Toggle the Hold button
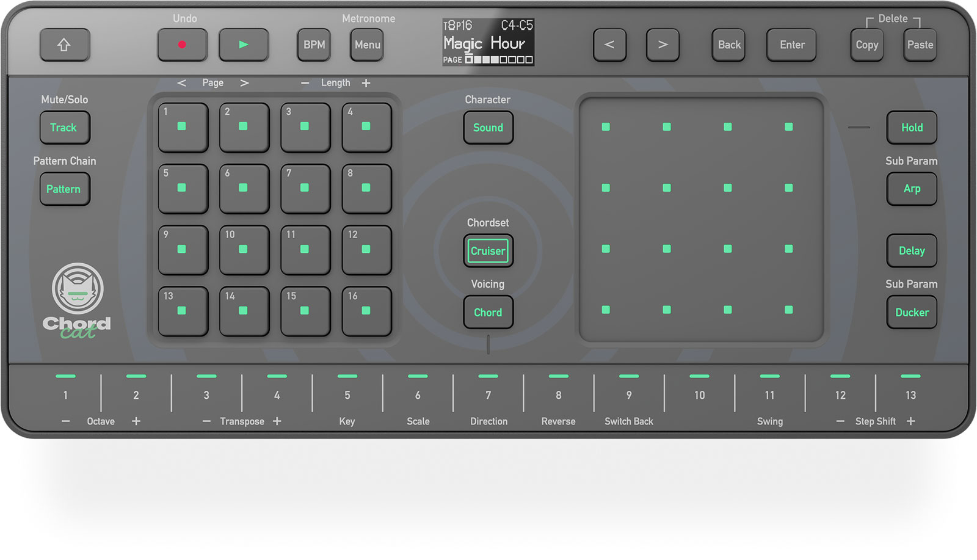The image size is (977, 560). [911, 128]
